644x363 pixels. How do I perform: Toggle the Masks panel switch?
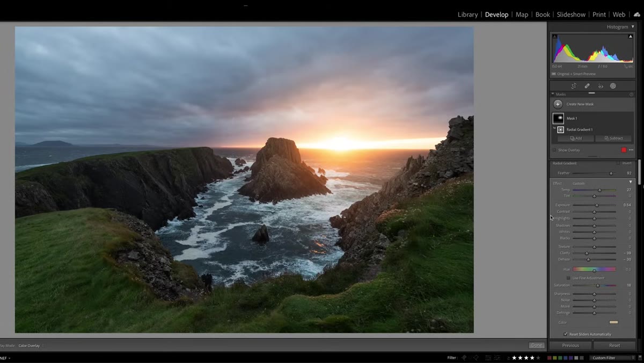click(x=553, y=95)
